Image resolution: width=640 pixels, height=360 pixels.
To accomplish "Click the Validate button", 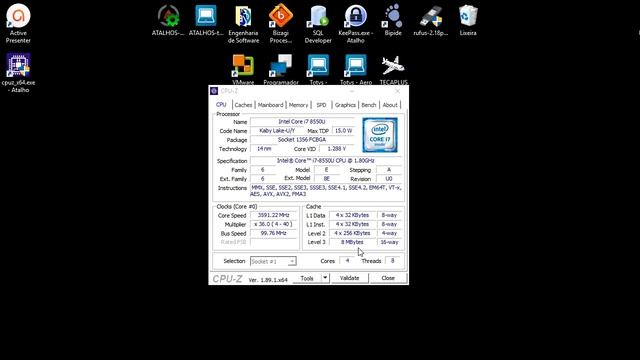I will click(349, 278).
